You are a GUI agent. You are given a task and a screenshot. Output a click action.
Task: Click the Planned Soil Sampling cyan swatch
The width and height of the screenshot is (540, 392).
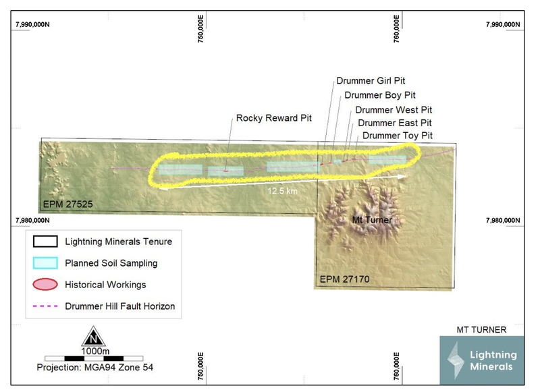pos(45,263)
